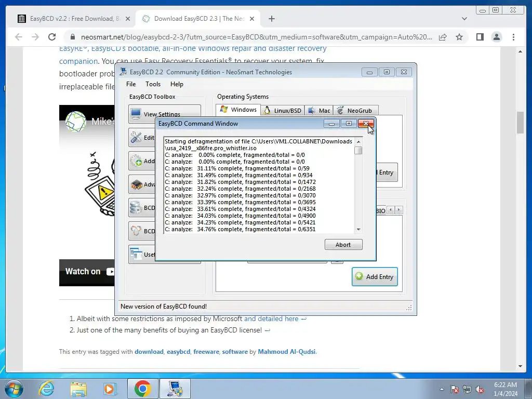Click the network tray icon

pyautogui.click(x=467, y=389)
